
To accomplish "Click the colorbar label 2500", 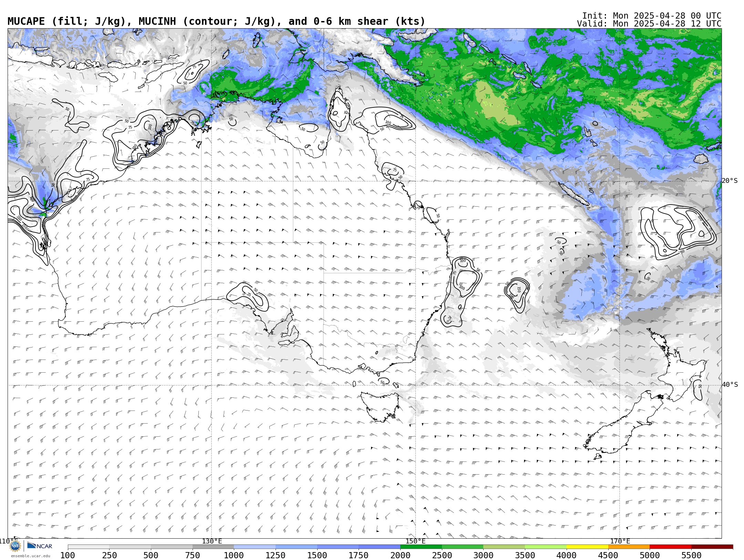I will click(x=442, y=556).
